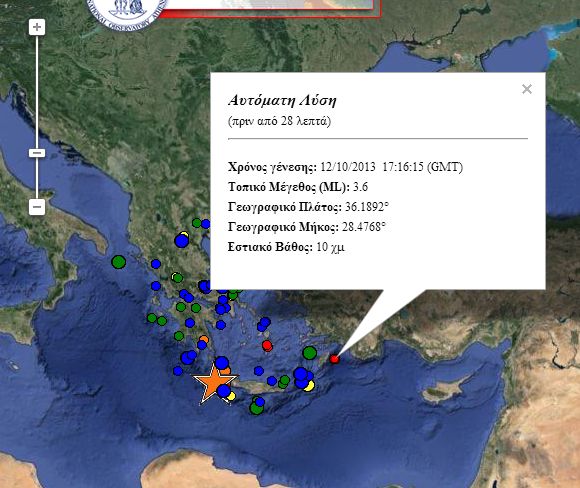Click the red marker in the Aegean Sea
Image resolution: width=580 pixels, height=488 pixels.
[x=267, y=346]
